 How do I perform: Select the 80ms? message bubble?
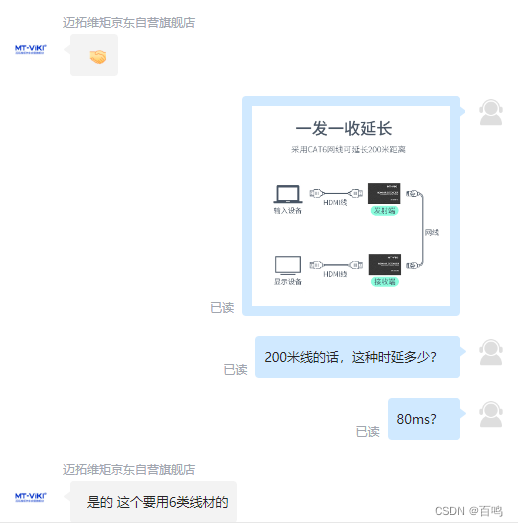pos(424,419)
